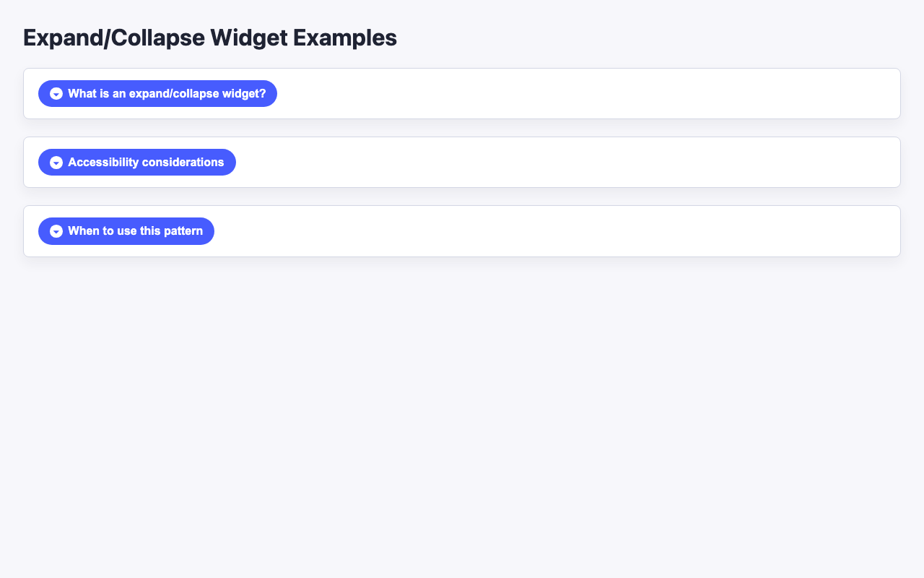This screenshot has width=924, height=578.
Task: Click the white disclosure circle beside 'Accessibility considerations'
Action: (56, 162)
